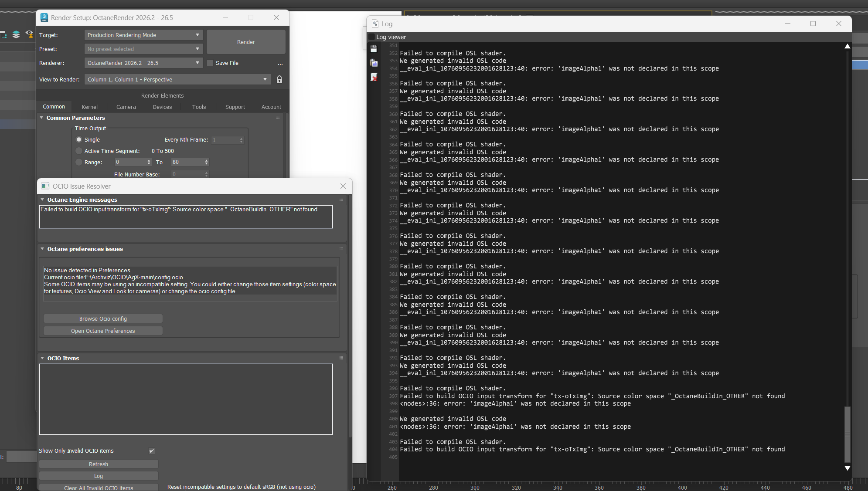Screen dimensions: 868x491
Task: Collapse the Octane Engine messages rollout
Action: tap(43, 200)
